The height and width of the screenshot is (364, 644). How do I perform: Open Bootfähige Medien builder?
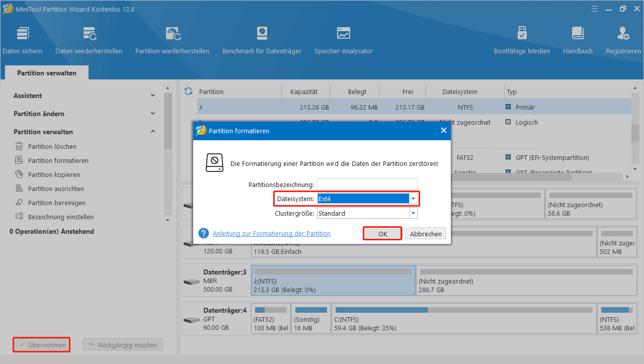click(522, 40)
